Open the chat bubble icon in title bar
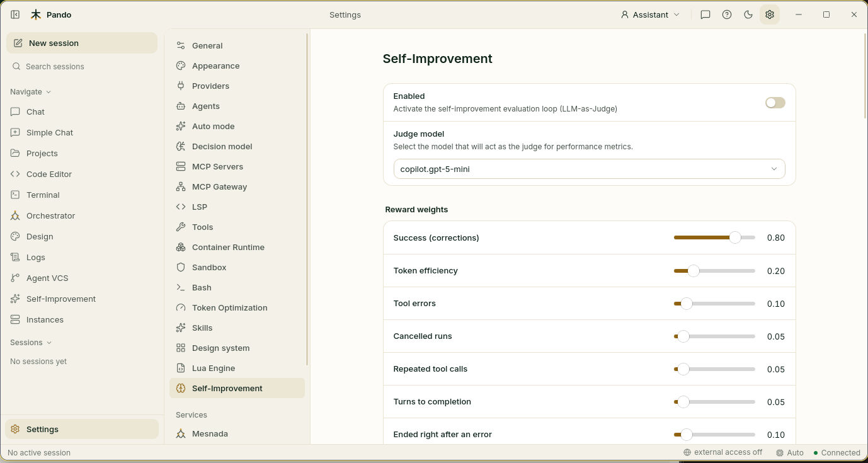 [x=705, y=14]
